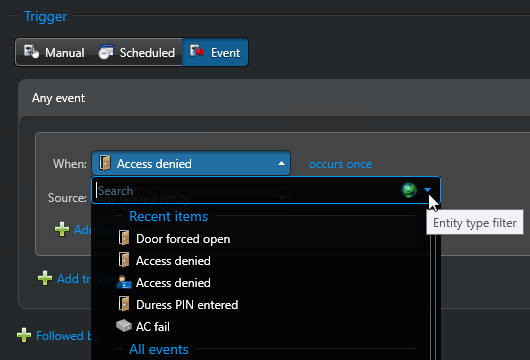This screenshot has width=530, height=360.
Task: Click the green plus next to Followed by
Action: [x=24, y=335]
